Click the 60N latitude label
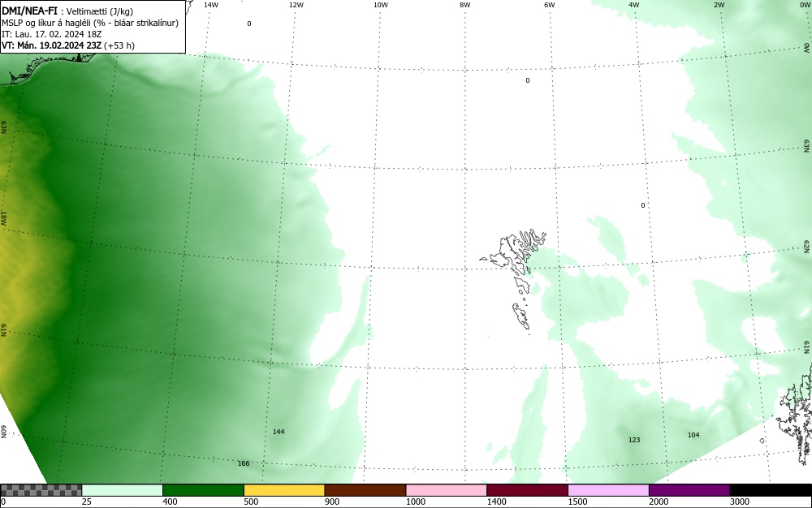 (x=3, y=433)
